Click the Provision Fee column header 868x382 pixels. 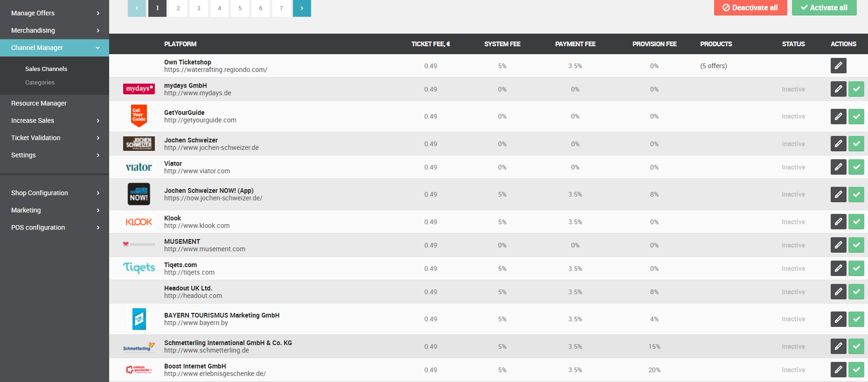click(654, 44)
